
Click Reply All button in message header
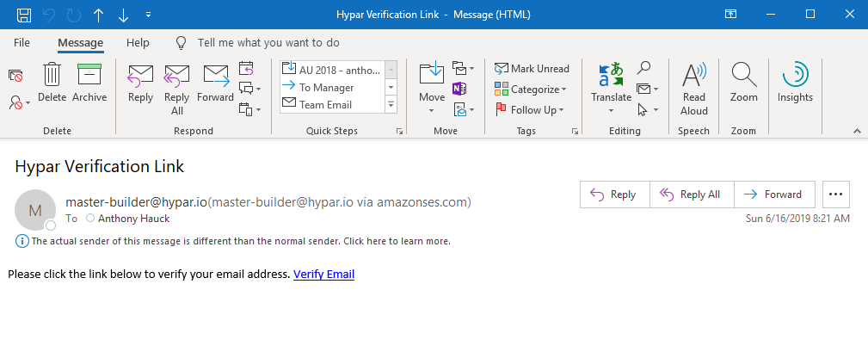692,195
